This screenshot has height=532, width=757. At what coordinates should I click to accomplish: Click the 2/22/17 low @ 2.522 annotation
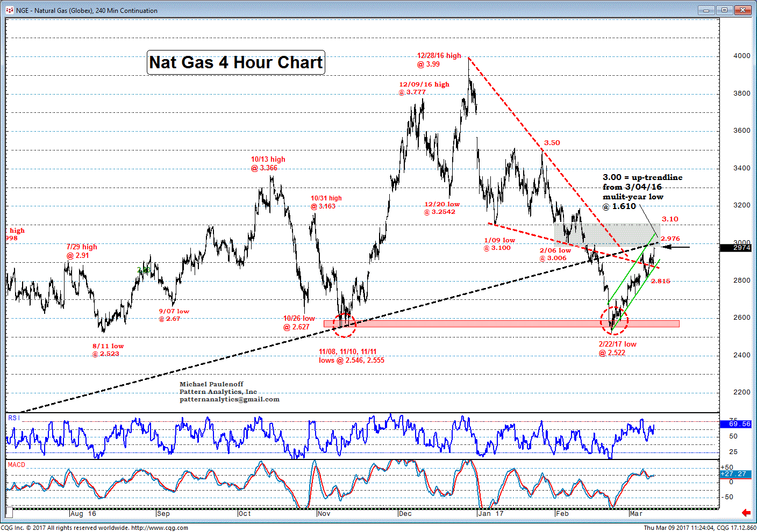[x=617, y=348]
